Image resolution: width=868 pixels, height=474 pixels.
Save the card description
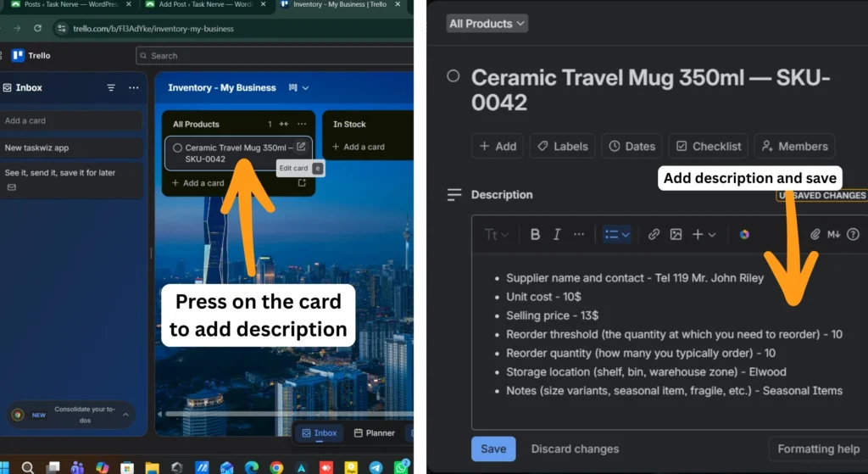[x=493, y=449]
